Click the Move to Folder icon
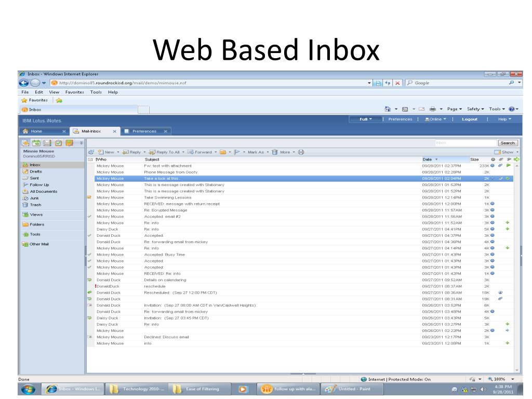Screen dimensions: 532x399 coord(222,152)
